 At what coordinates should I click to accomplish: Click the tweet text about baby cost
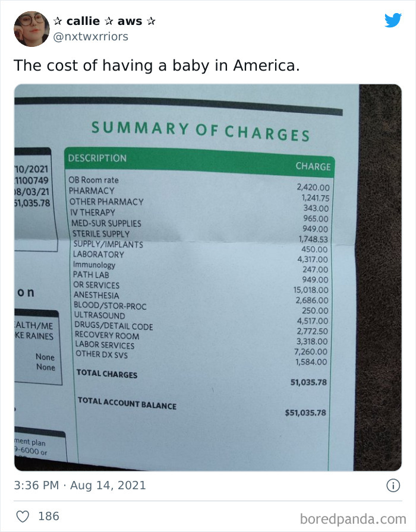point(156,65)
